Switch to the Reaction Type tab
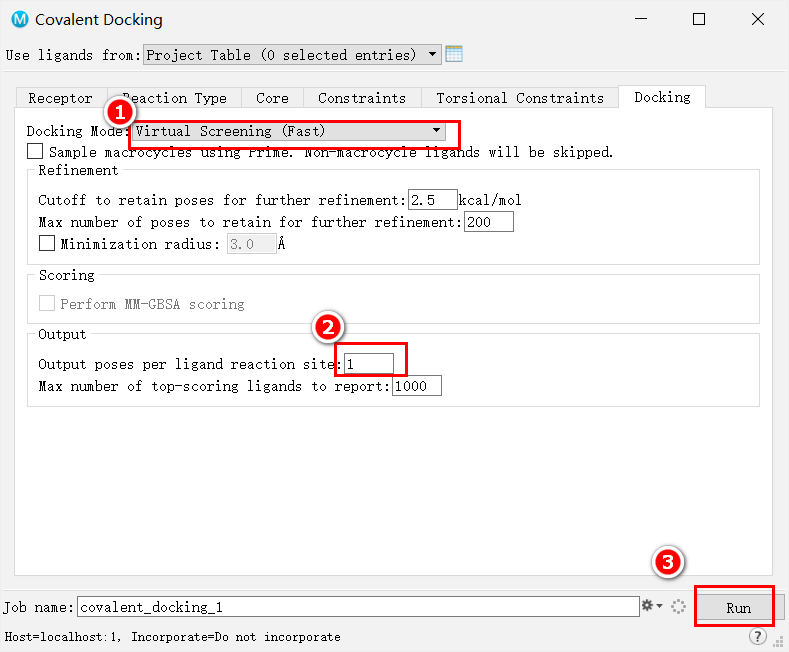Viewport: 789px width, 652px height. pyautogui.click(x=175, y=98)
